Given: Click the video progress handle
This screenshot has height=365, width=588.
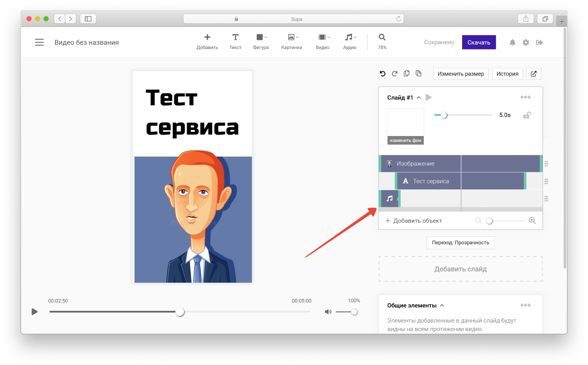Looking at the screenshot, I should [x=180, y=312].
